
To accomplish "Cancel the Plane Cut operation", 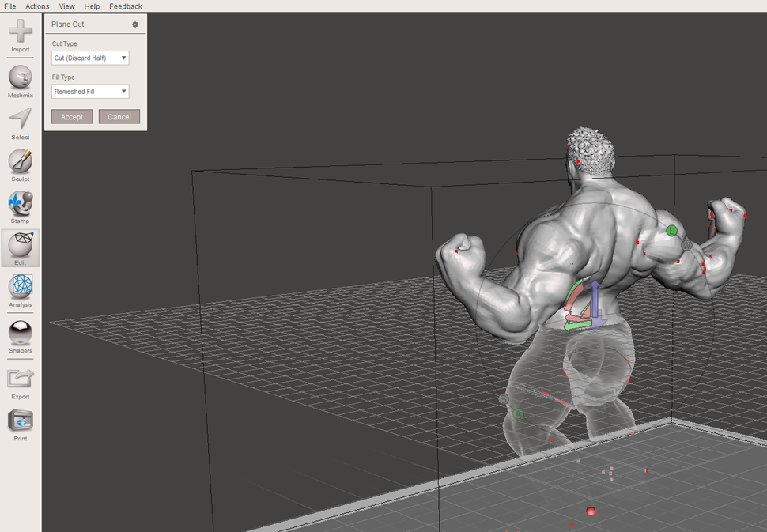I will pos(119,116).
